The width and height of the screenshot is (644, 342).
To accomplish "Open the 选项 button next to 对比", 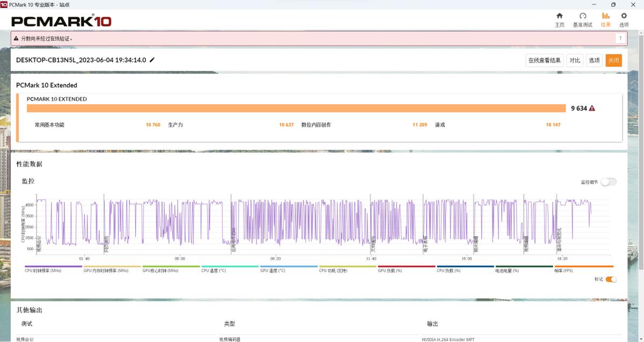I will [x=594, y=61].
